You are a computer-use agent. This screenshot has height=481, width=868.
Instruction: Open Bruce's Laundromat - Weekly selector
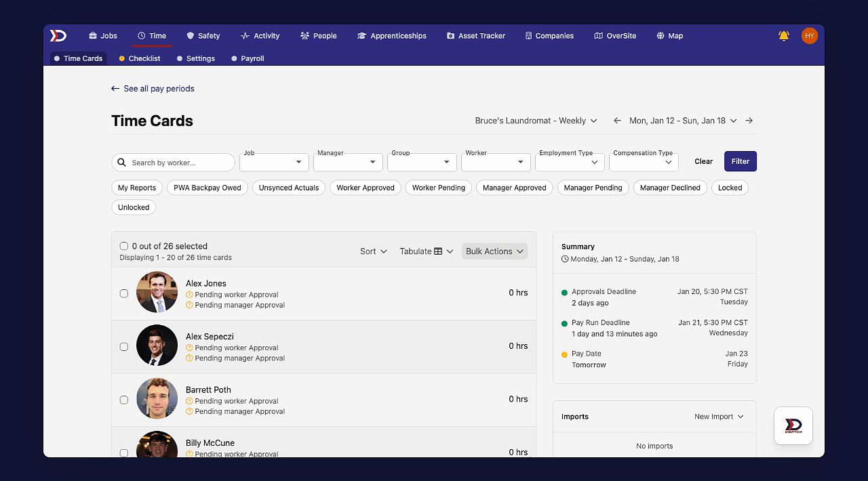[536, 121]
